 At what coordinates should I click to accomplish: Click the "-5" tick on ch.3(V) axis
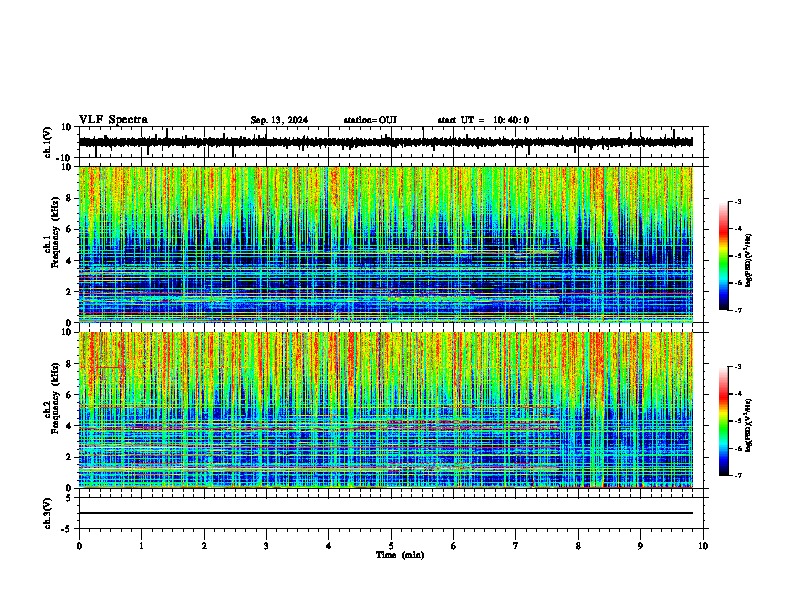(x=67, y=529)
